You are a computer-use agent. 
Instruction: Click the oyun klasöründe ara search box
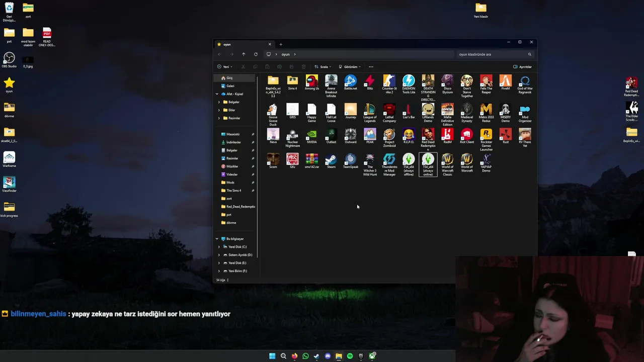[495, 54]
